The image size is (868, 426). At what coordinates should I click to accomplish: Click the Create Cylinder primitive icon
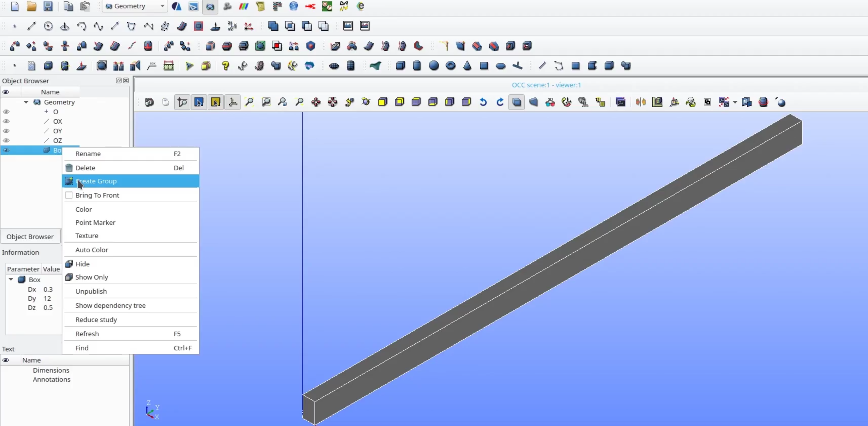pos(417,66)
